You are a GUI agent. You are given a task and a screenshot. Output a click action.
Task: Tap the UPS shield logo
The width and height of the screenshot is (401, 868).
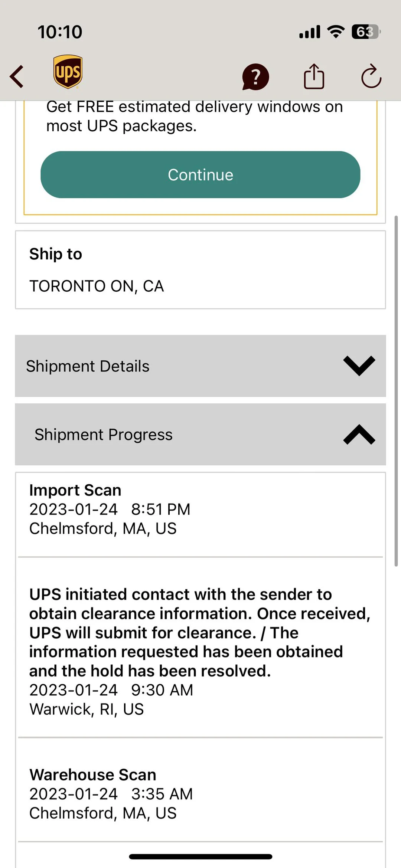(68, 73)
